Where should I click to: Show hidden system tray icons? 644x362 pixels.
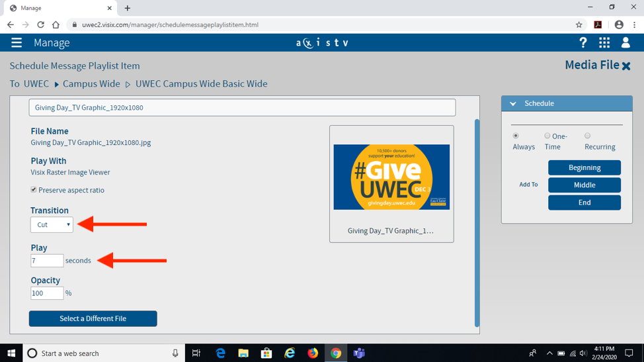(x=549, y=353)
